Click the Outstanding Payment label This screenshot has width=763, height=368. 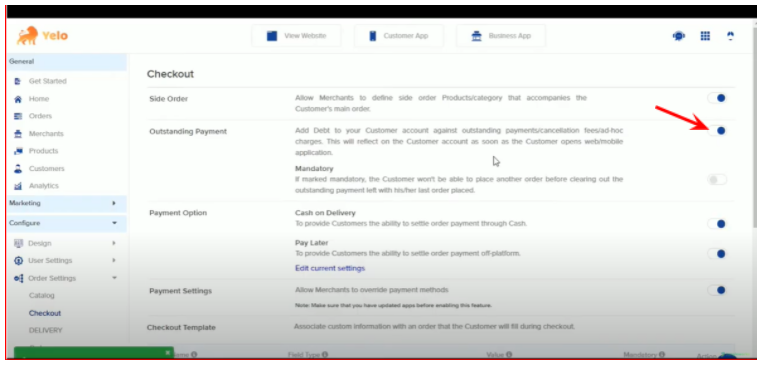tap(188, 131)
